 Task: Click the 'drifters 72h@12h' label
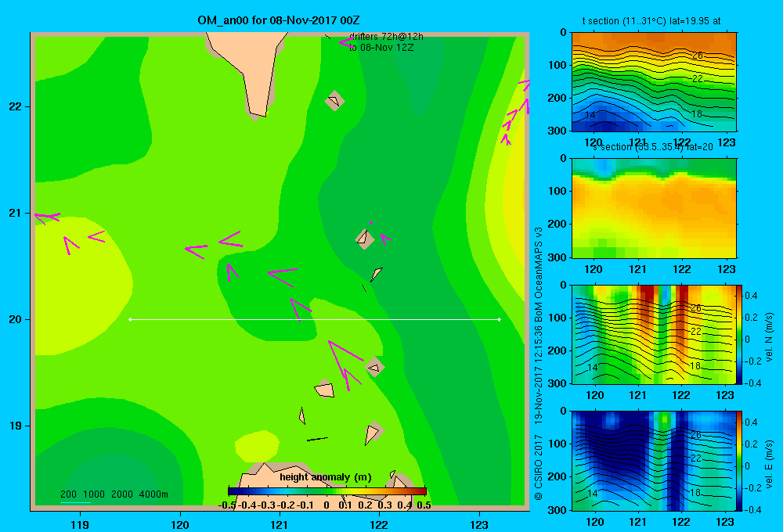(386, 37)
